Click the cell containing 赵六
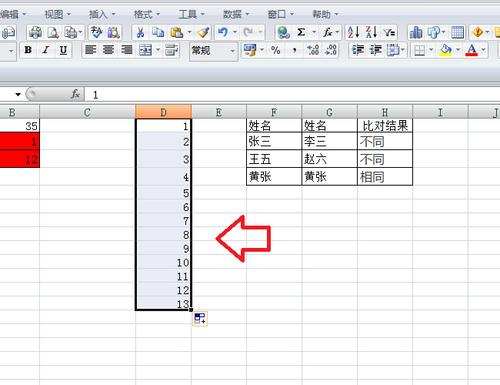Screen dimensions: 500x385 (329, 159)
